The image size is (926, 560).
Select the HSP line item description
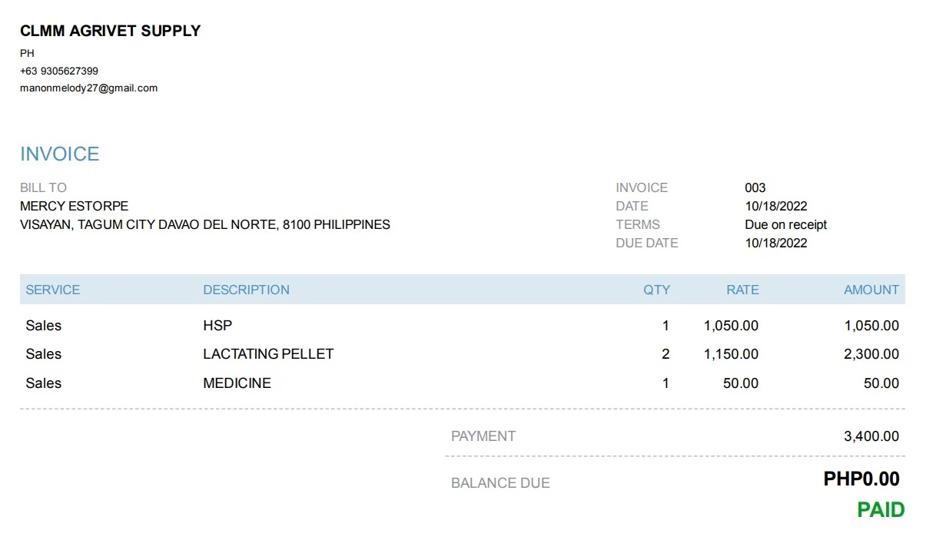[x=217, y=326]
